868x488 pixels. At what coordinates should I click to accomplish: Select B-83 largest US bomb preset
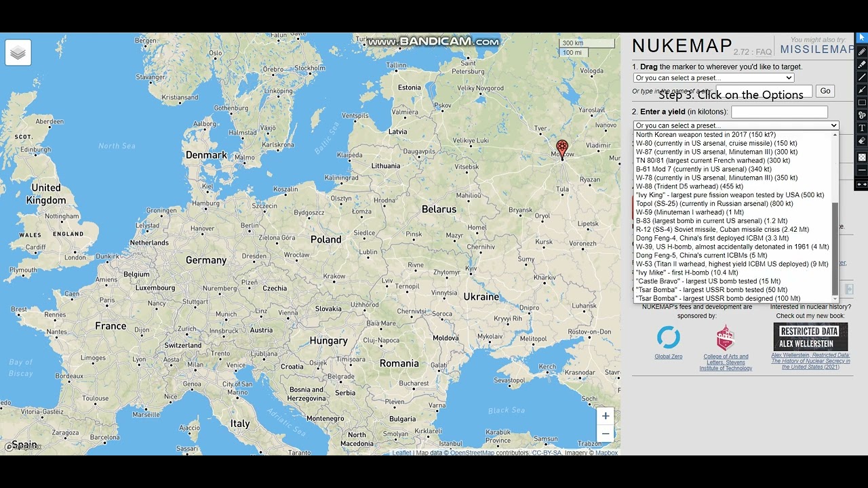coord(733,221)
